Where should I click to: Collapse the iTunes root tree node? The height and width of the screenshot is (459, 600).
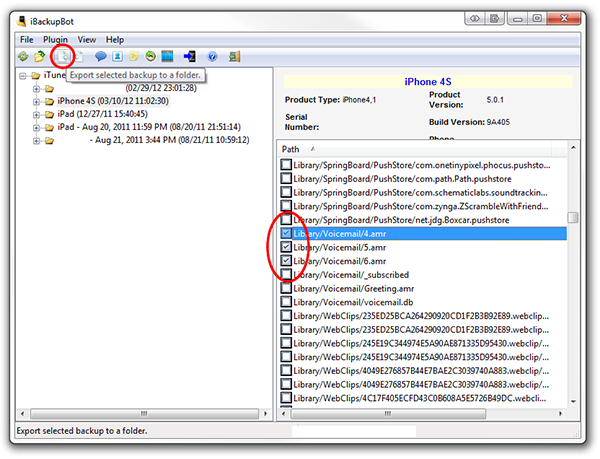[22, 75]
